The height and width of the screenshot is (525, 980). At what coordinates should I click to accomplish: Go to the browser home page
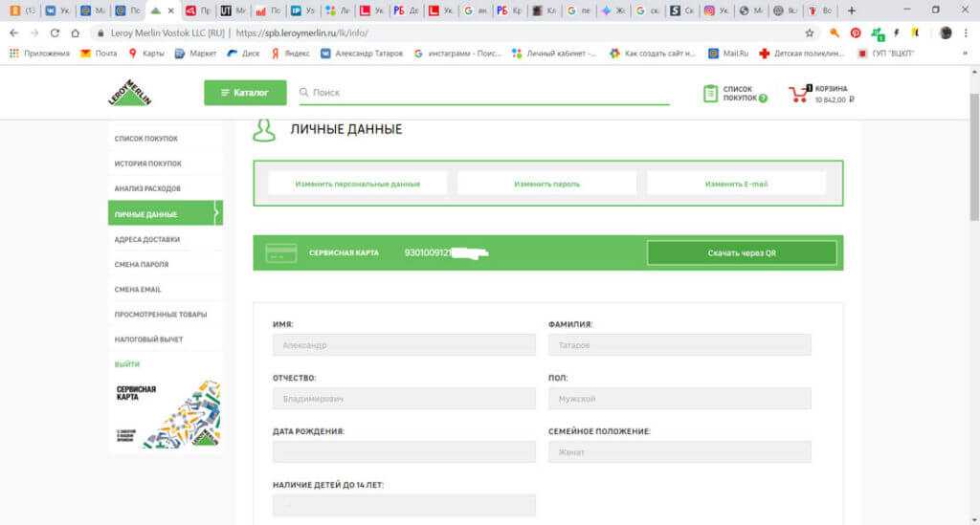tap(76, 33)
